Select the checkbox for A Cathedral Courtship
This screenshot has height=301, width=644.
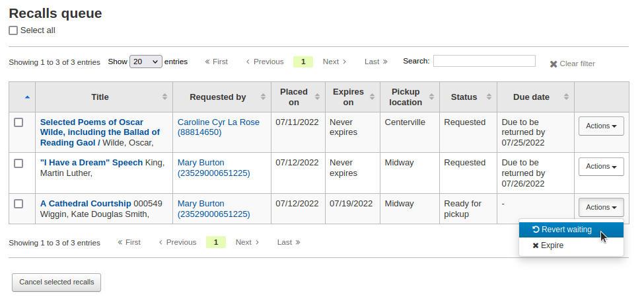[x=18, y=204]
